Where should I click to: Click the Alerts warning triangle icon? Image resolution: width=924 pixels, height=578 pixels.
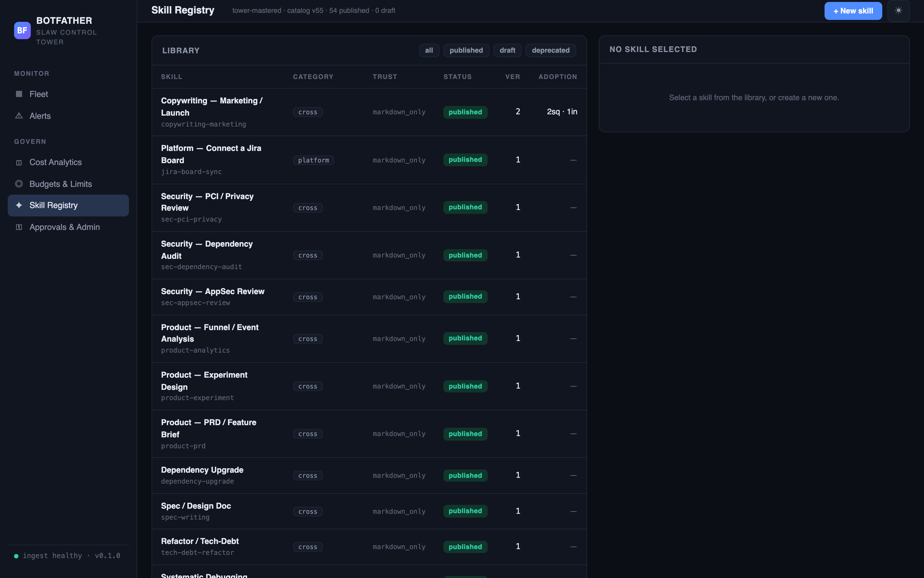(x=19, y=116)
